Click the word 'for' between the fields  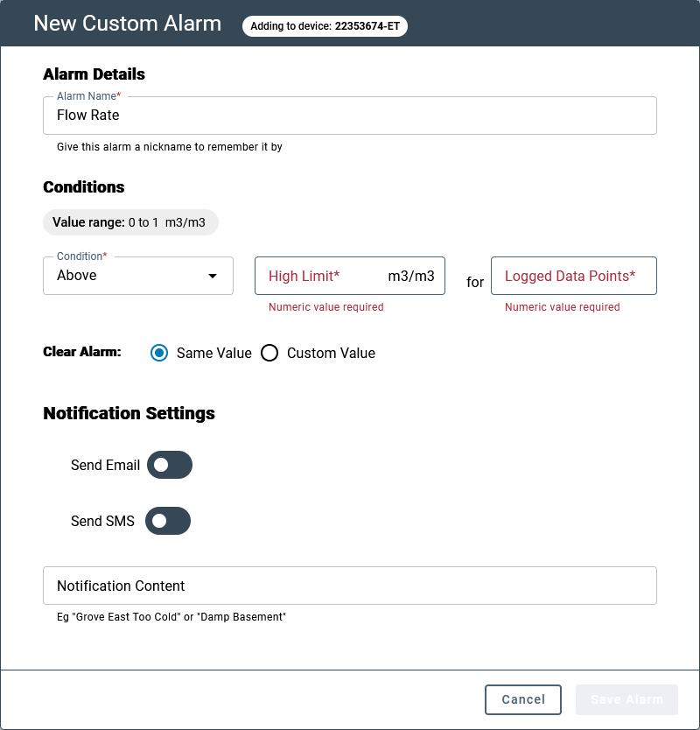click(x=475, y=282)
